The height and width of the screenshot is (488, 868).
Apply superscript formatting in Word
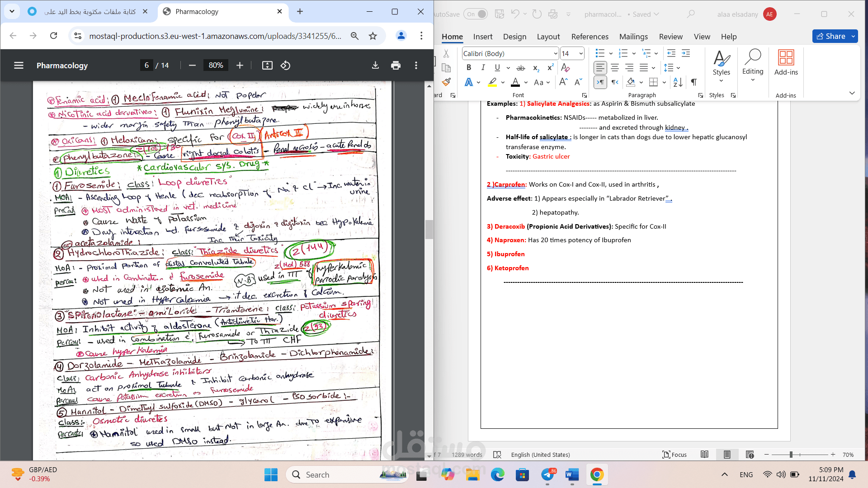[550, 68]
